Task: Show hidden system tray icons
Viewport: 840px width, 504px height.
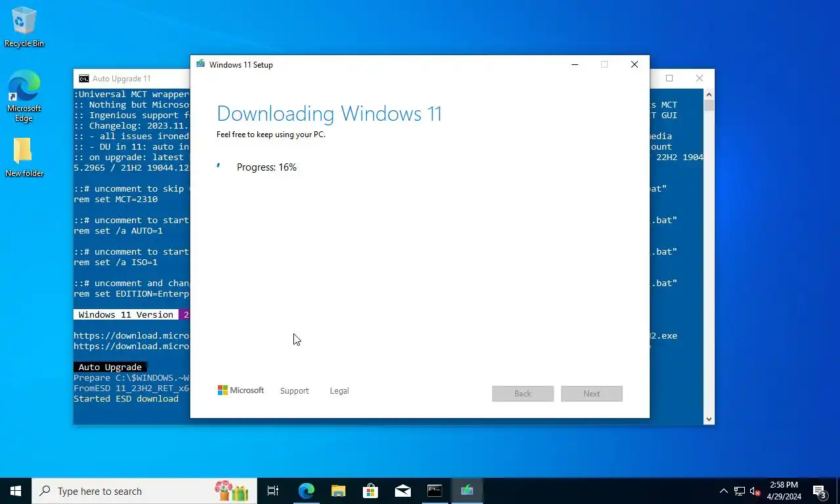Action: (x=724, y=491)
